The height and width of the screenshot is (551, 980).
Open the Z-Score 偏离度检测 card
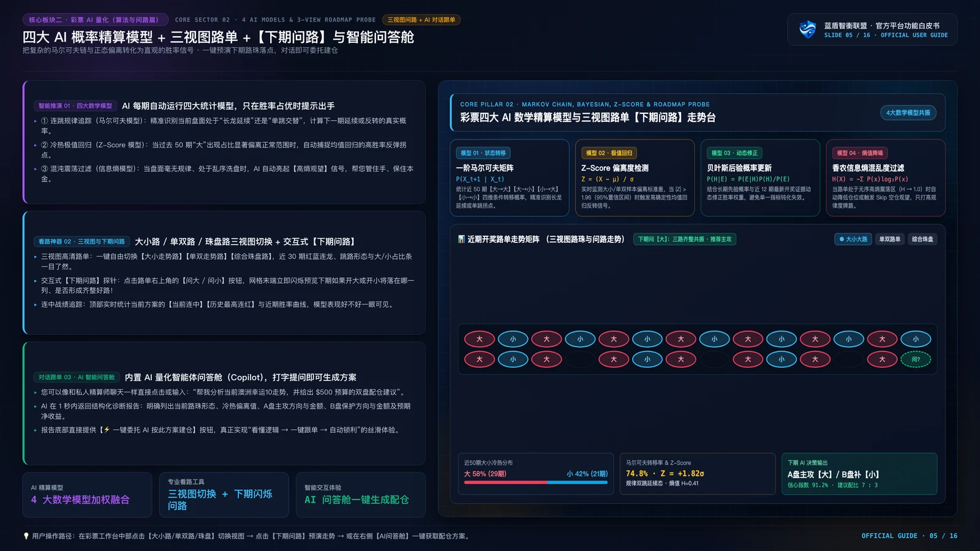(635, 178)
